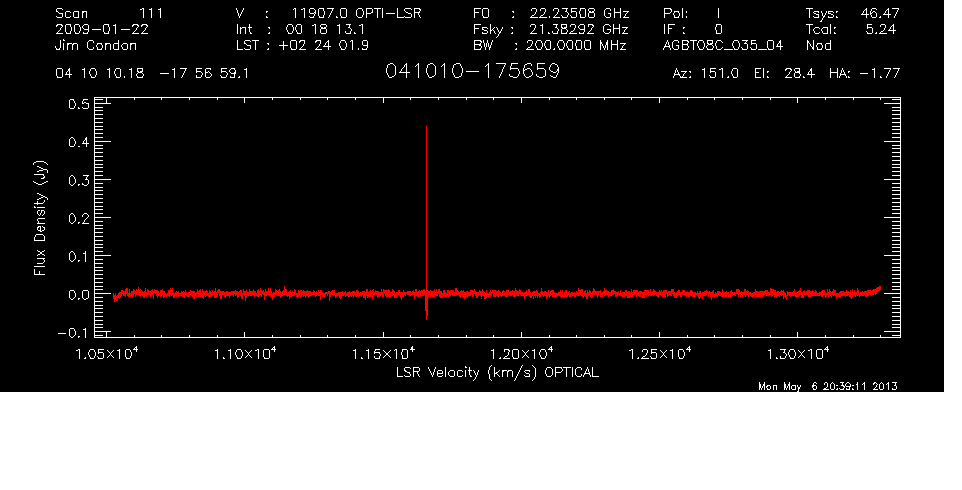Screen dimensions: 962x490
Task: Select x-axis tick 1.10×10⁴
Action: (x=244, y=353)
